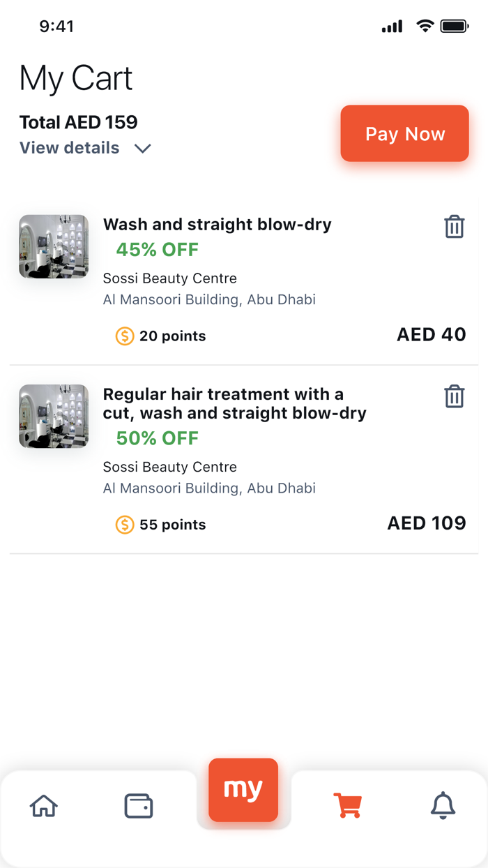Tap the 55 points coin icon

pos(125,525)
